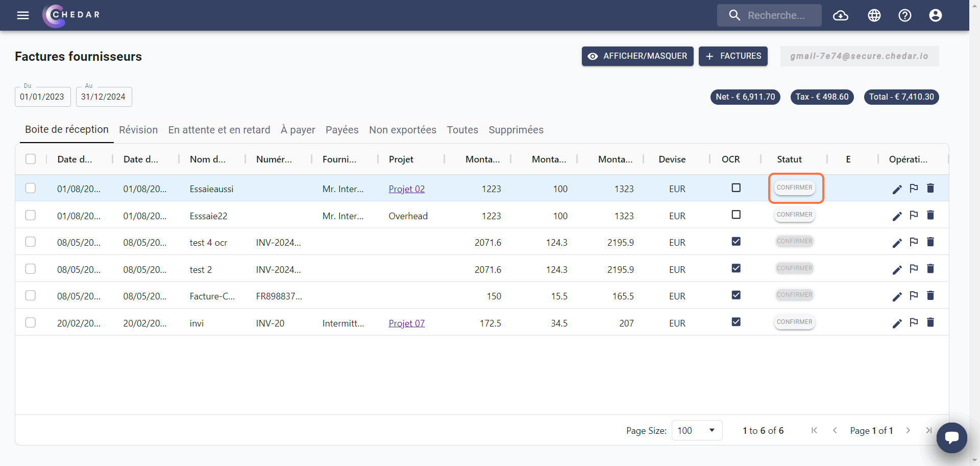Toggle OCR checkbox for Essaieaussi

pyautogui.click(x=736, y=188)
